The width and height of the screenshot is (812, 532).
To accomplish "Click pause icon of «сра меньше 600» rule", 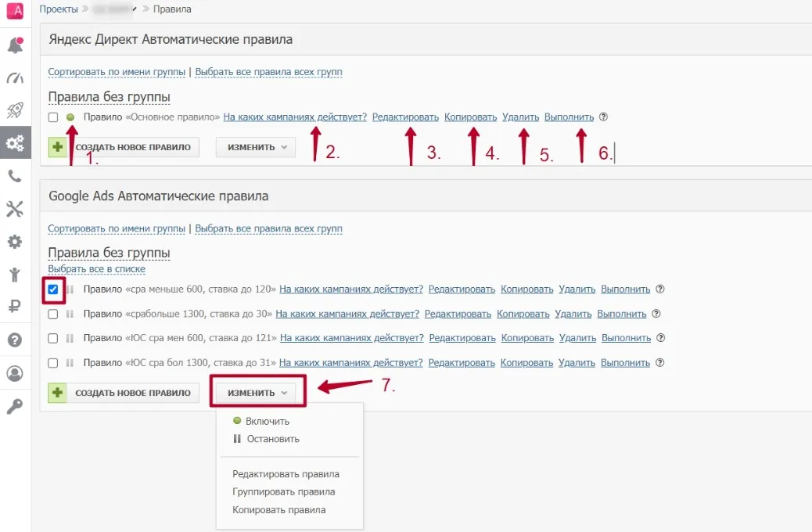I will [x=70, y=289].
